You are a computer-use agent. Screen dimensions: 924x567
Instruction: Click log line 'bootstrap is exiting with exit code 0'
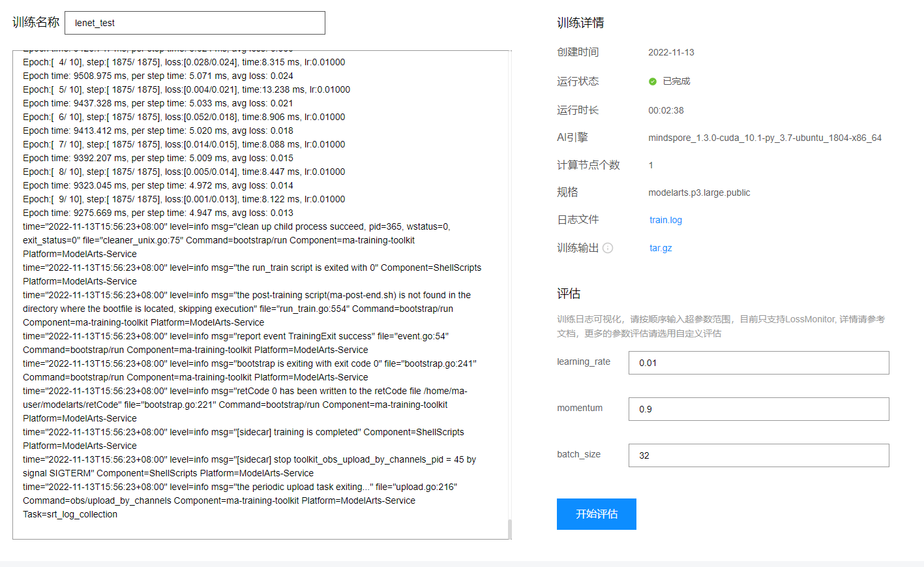[250, 370]
